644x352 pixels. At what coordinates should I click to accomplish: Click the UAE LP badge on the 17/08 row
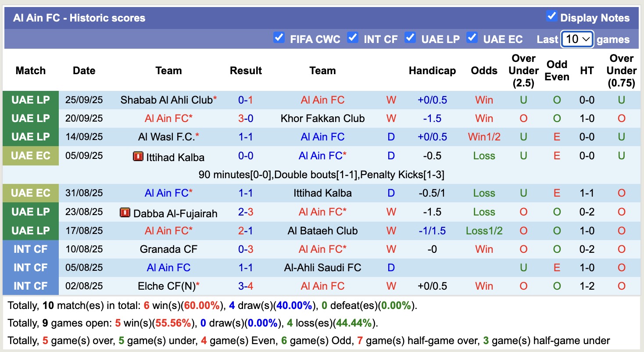(30, 230)
